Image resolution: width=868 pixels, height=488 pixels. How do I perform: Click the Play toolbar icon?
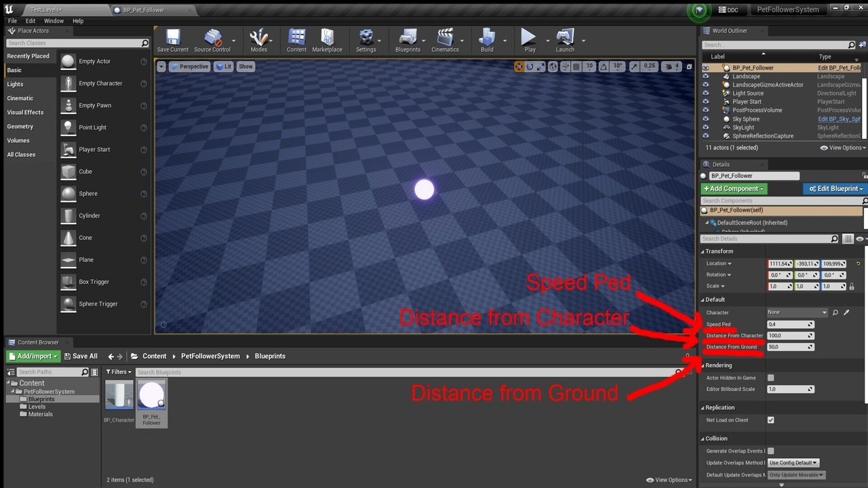[530, 41]
